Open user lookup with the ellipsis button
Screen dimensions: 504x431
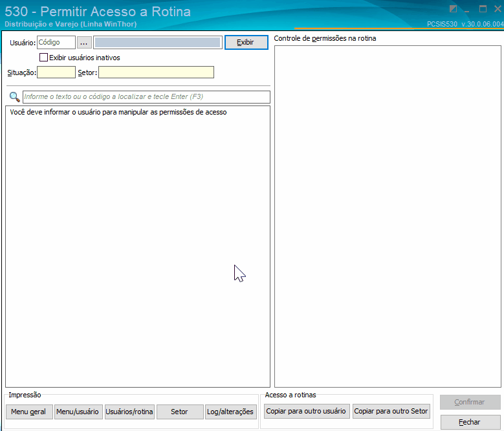pos(84,43)
